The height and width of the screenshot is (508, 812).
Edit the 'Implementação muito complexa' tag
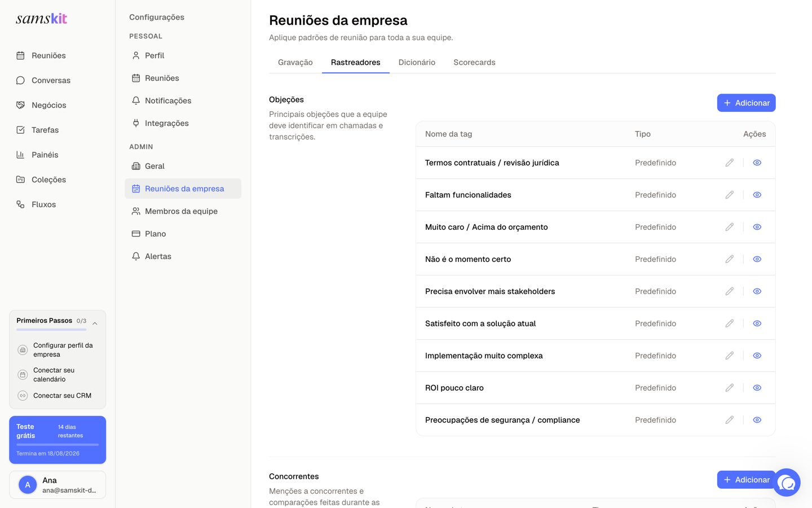(729, 356)
